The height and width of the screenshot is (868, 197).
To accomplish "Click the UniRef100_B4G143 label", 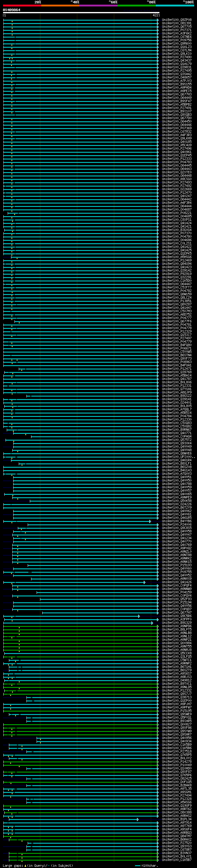I will 177,470.
